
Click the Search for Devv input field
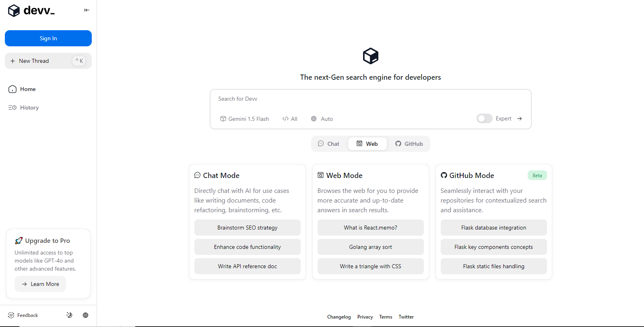tap(370, 99)
